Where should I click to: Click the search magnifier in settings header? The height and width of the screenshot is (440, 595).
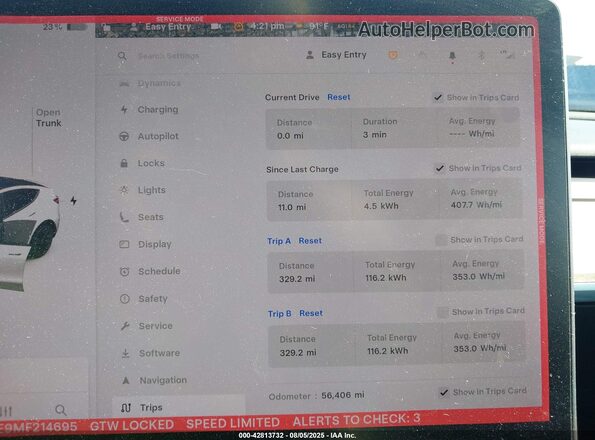(122, 56)
